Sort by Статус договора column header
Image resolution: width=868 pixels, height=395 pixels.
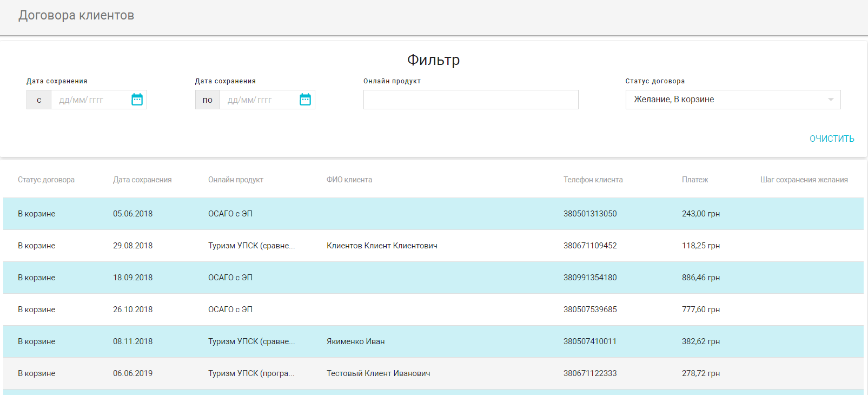(x=46, y=180)
